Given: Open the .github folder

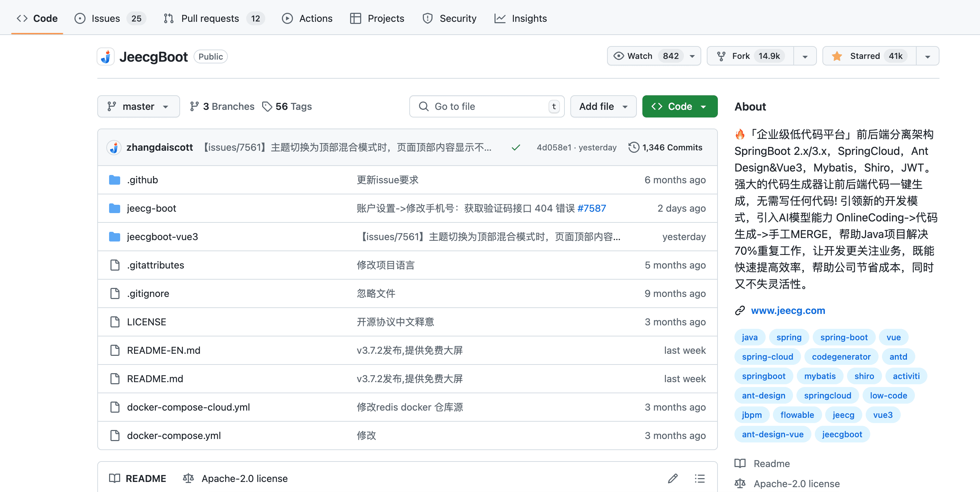Looking at the screenshot, I should tap(142, 179).
